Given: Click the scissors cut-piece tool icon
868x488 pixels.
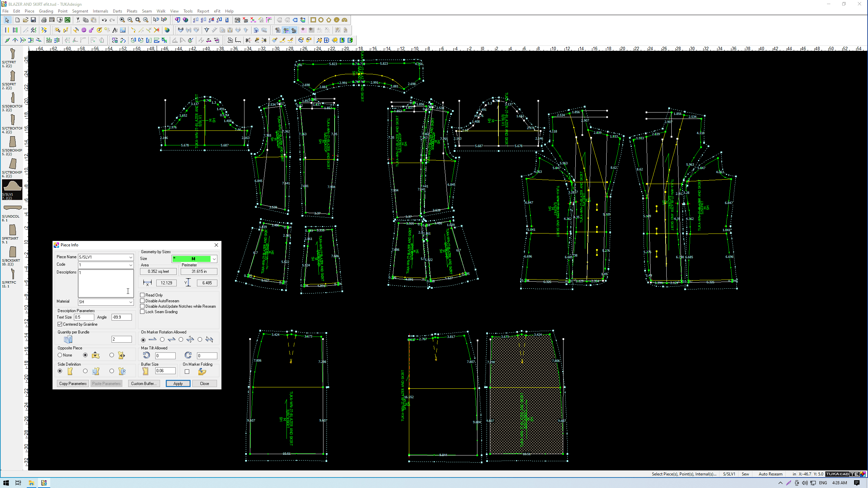Looking at the screenshot, I should click(x=248, y=40).
